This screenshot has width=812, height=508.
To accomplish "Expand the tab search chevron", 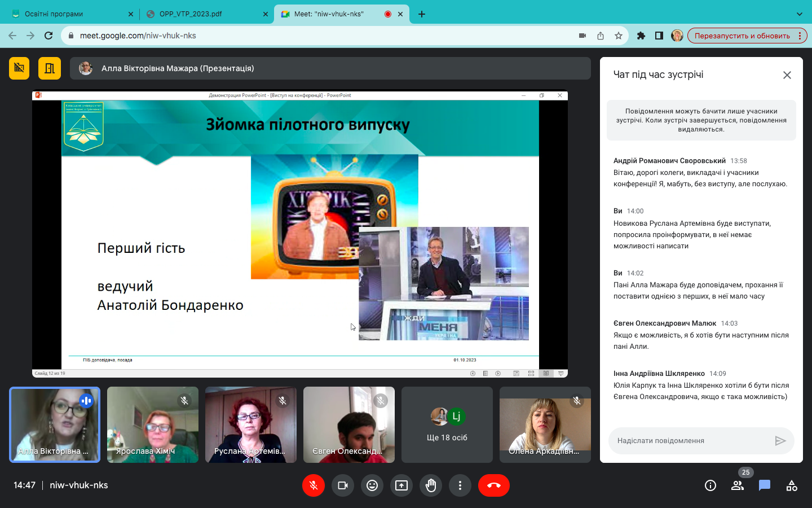I will tap(799, 14).
